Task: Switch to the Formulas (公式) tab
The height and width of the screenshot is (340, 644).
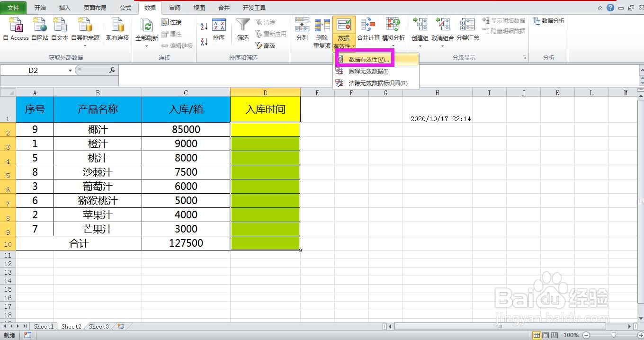Action: point(125,8)
